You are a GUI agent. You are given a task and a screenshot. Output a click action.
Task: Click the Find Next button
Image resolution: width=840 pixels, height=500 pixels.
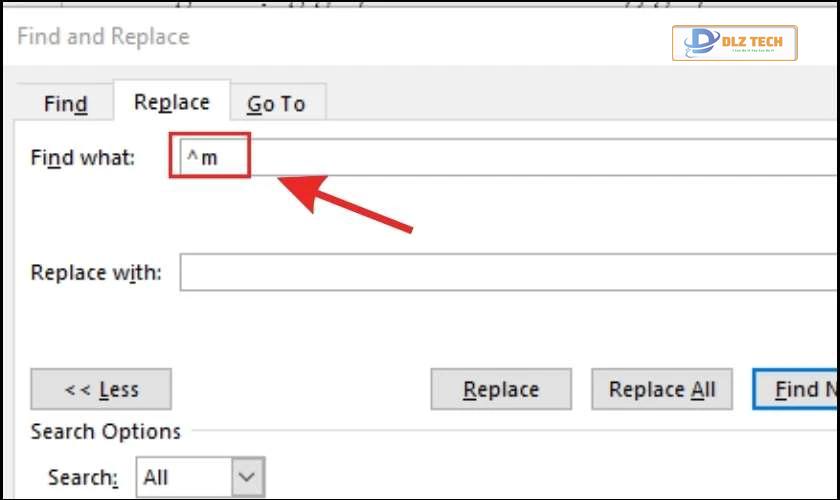[x=796, y=389]
